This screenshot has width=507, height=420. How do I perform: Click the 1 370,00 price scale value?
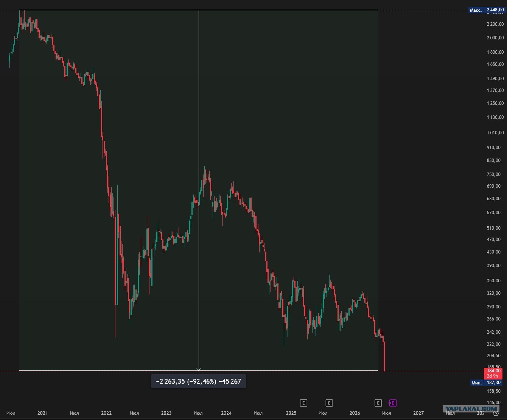[495, 90]
